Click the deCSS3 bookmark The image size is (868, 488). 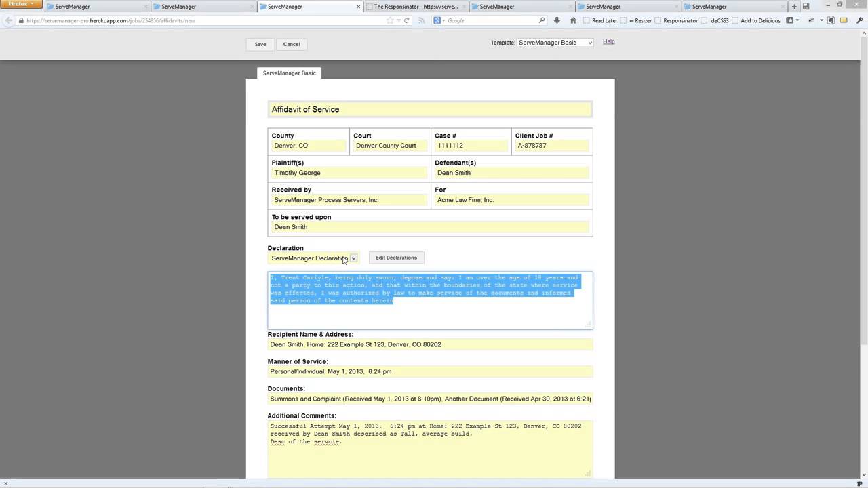[715, 20]
